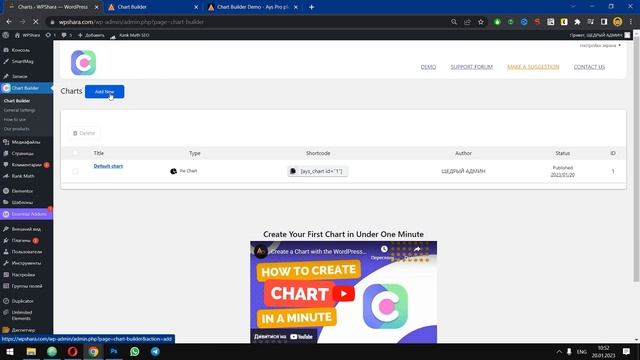Open Медиафайлы in the sidebar

27,142
